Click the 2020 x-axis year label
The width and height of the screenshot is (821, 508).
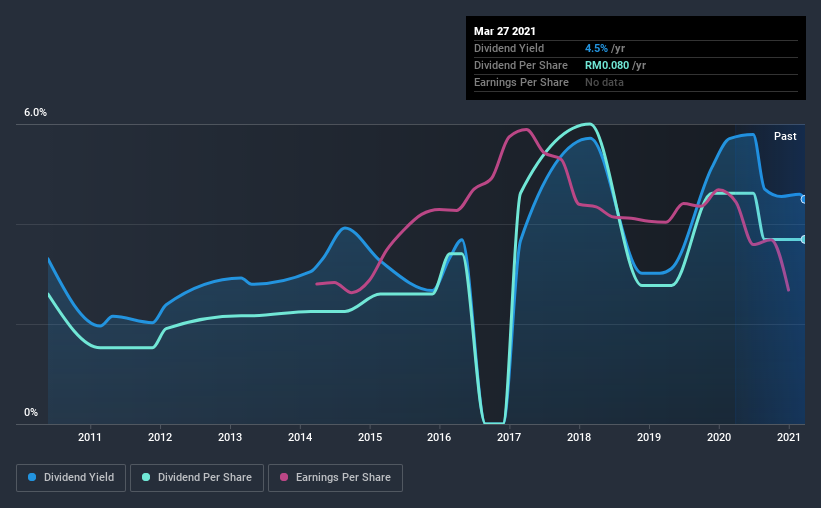719,437
